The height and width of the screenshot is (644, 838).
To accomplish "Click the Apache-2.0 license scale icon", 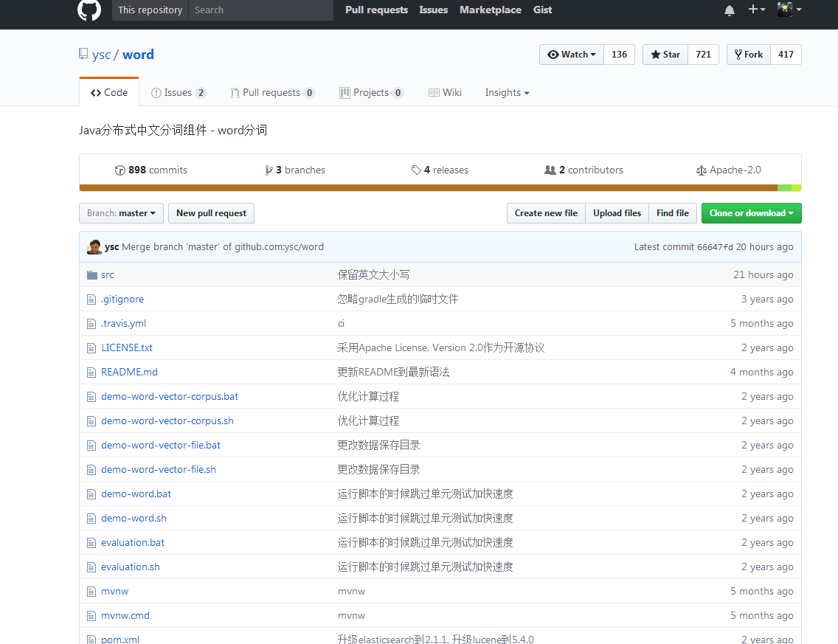I will click(702, 170).
